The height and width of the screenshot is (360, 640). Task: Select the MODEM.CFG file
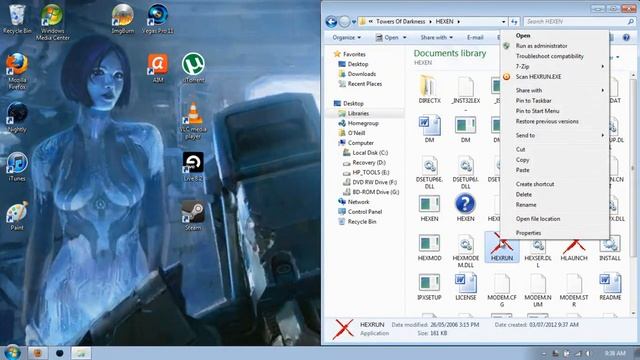(502, 290)
